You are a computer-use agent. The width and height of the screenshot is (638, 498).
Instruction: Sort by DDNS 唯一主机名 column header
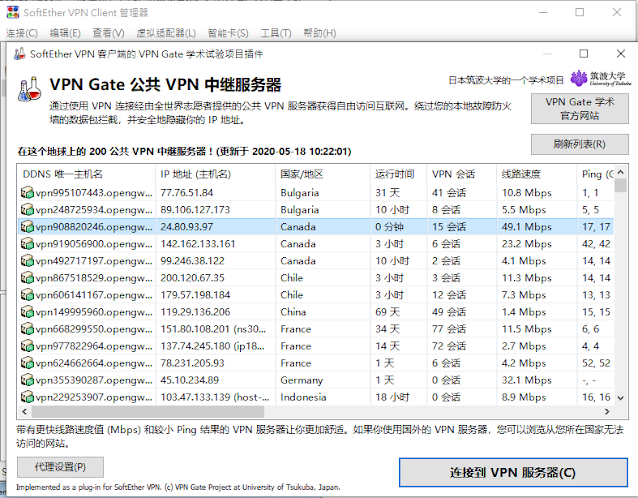pyautogui.click(x=86, y=174)
